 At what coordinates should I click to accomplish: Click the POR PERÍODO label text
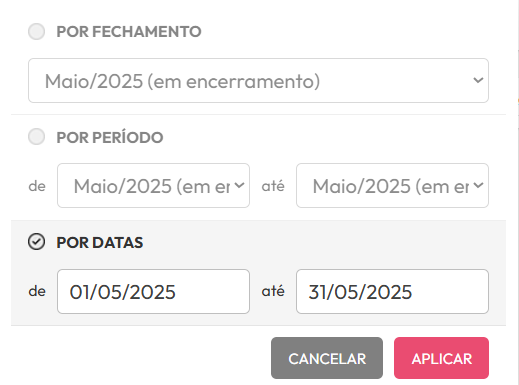pyautogui.click(x=110, y=137)
